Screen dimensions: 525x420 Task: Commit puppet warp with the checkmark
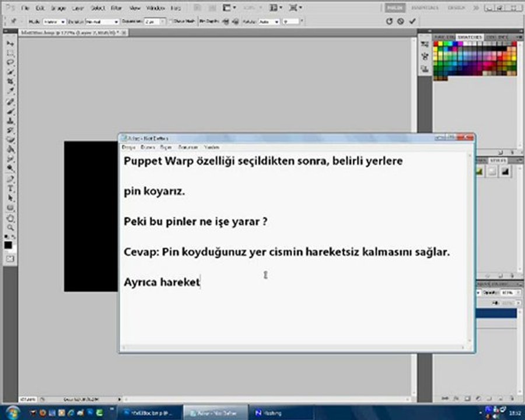click(x=412, y=21)
